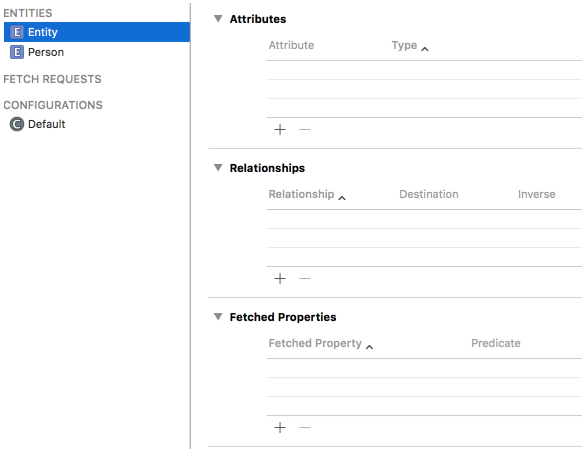Click the Default configuration C icon
This screenshot has height=456, width=582.
pyautogui.click(x=17, y=124)
